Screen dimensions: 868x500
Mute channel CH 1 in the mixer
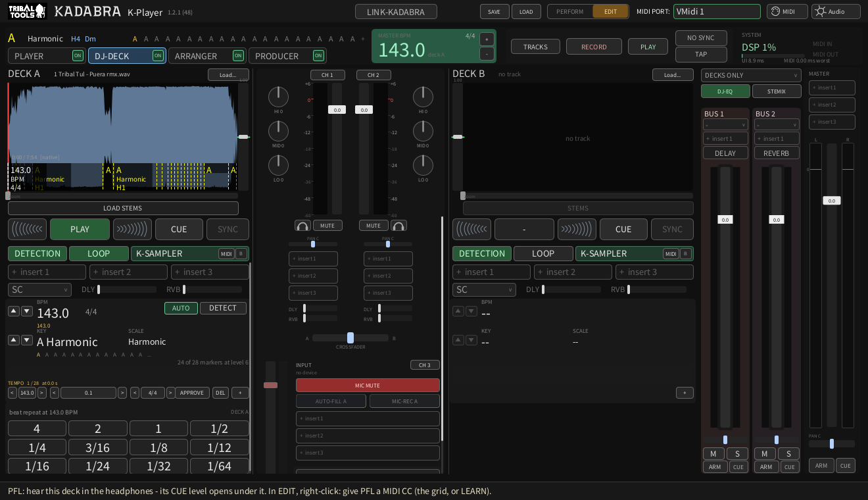point(327,226)
